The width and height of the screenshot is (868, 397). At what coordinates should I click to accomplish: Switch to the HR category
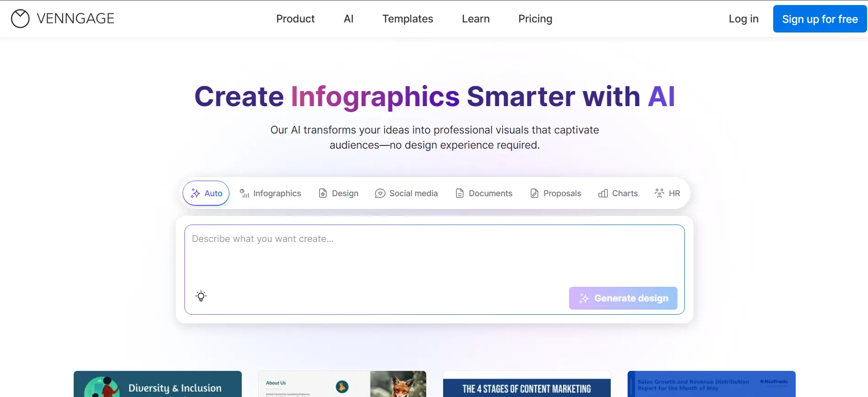coord(667,193)
